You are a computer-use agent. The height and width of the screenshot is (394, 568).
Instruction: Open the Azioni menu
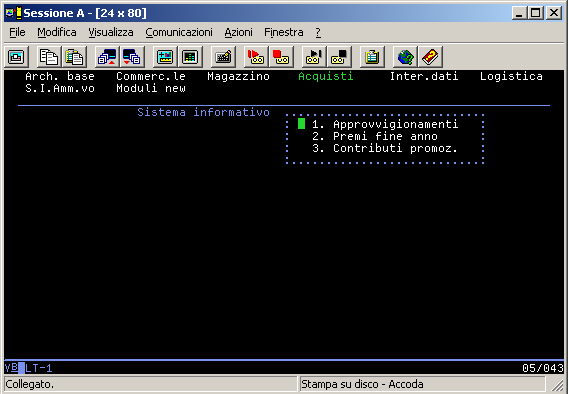pyautogui.click(x=238, y=33)
